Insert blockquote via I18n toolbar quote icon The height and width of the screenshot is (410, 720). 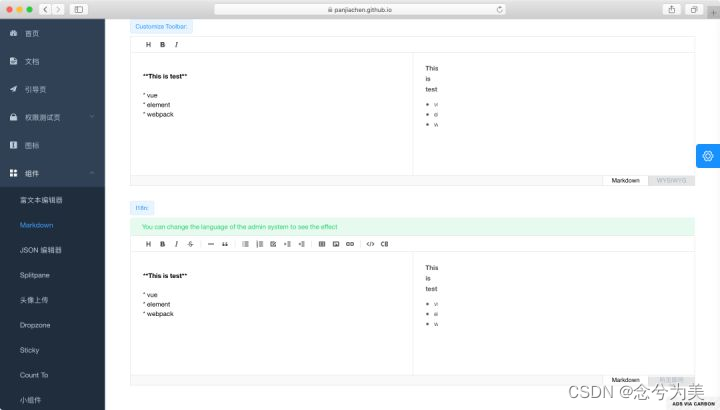click(x=225, y=244)
